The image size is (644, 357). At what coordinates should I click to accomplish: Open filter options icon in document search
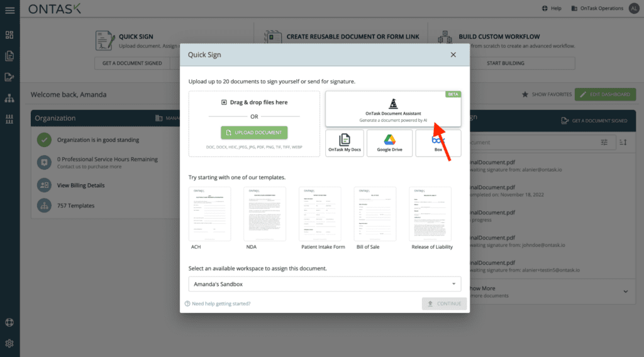tap(604, 143)
